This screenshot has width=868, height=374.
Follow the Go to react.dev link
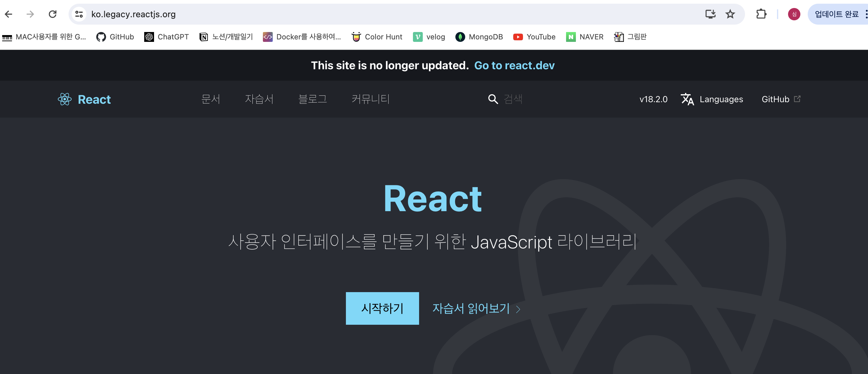[x=514, y=66]
